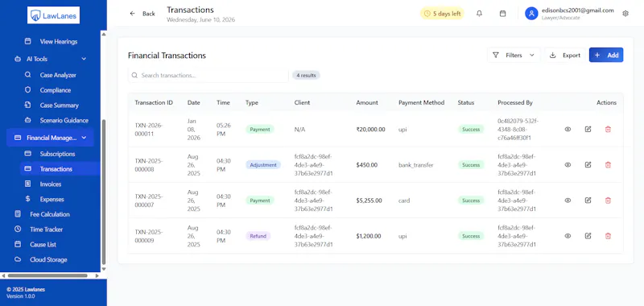Click the bank_transfer payment method cell
644x306 pixels.
(x=415, y=165)
